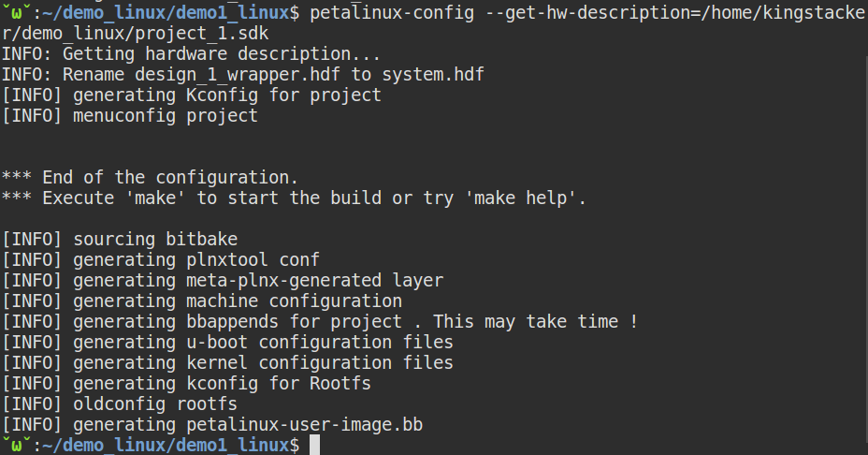
Task: Click the 'generating machine configuration' line
Action: (x=201, y=301)
